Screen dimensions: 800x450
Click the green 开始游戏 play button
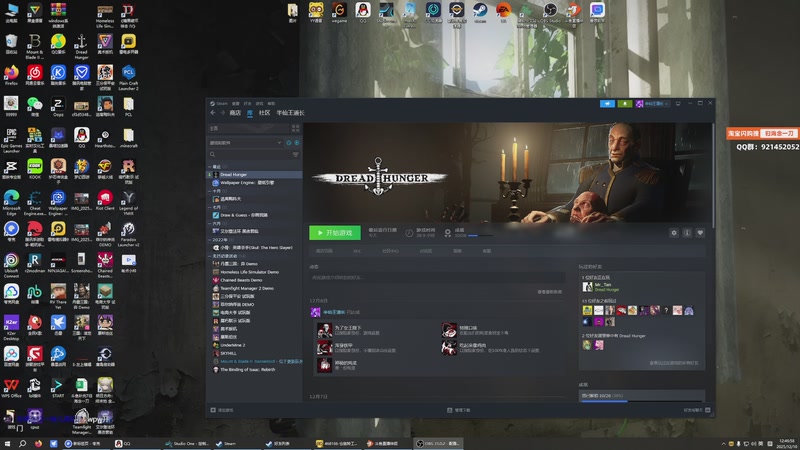[335, 233]
